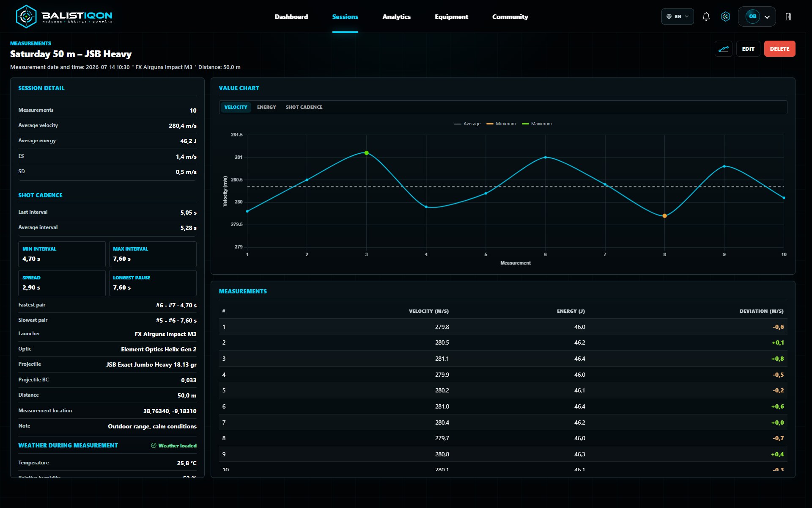
Task: Open the Sessions menu
Action: (345, 17)
